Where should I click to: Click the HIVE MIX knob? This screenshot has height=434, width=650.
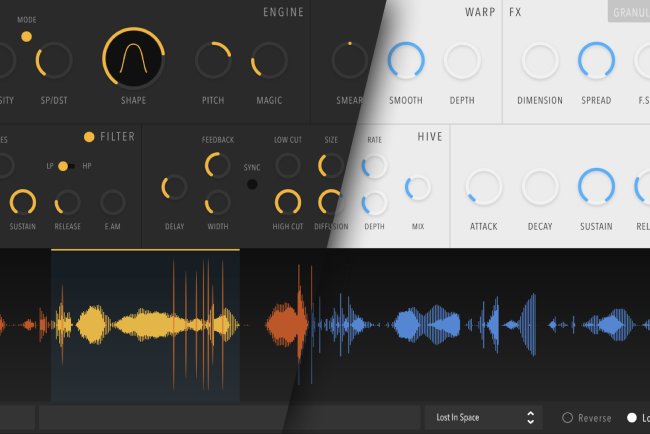[418, 188]
